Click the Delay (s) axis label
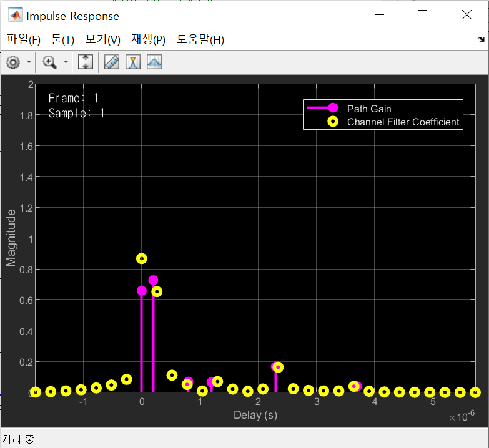Image resolution: width=489 pixels, height=448 pixels. pyautogui.click(x=255, y=415)
